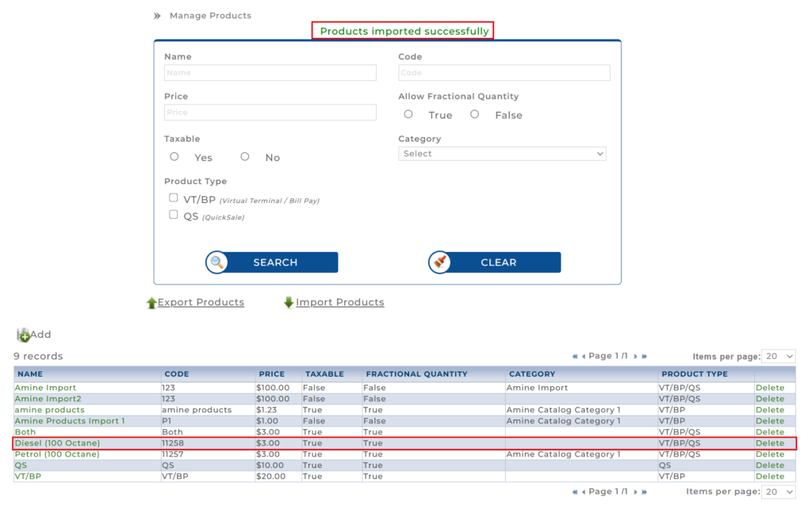Click into the Code search field
This screenshot has width=812, height=509.
point(504,73)
